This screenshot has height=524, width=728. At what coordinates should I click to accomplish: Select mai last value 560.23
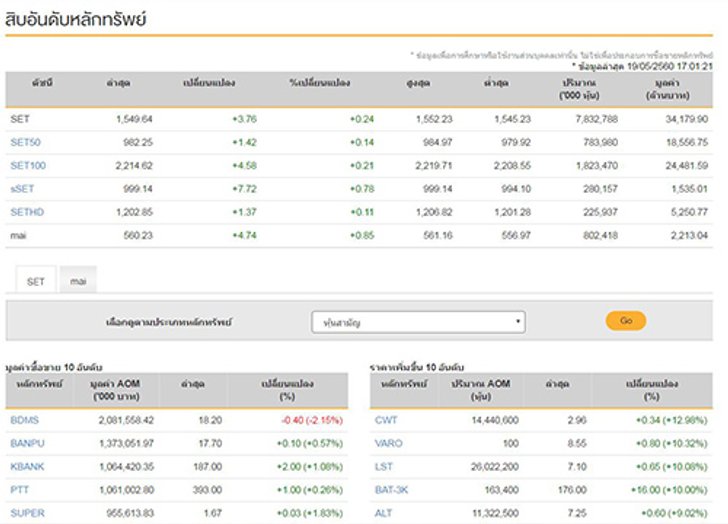tap(138, 236)
